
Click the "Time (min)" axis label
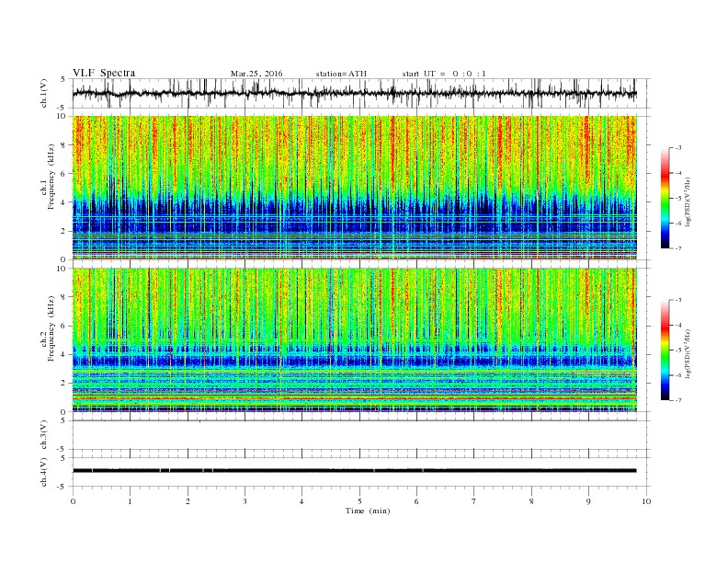[x=368, y=511]
